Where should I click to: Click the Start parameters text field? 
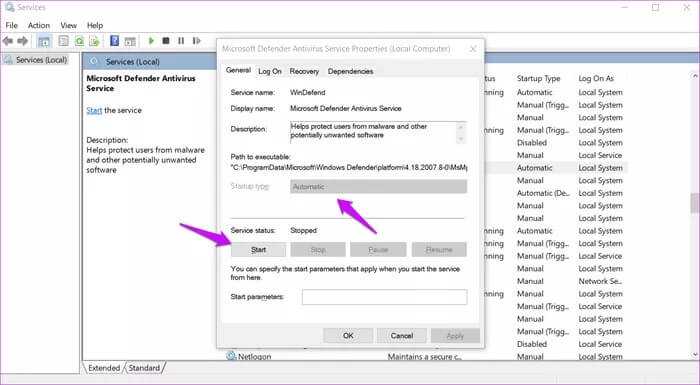384,297
